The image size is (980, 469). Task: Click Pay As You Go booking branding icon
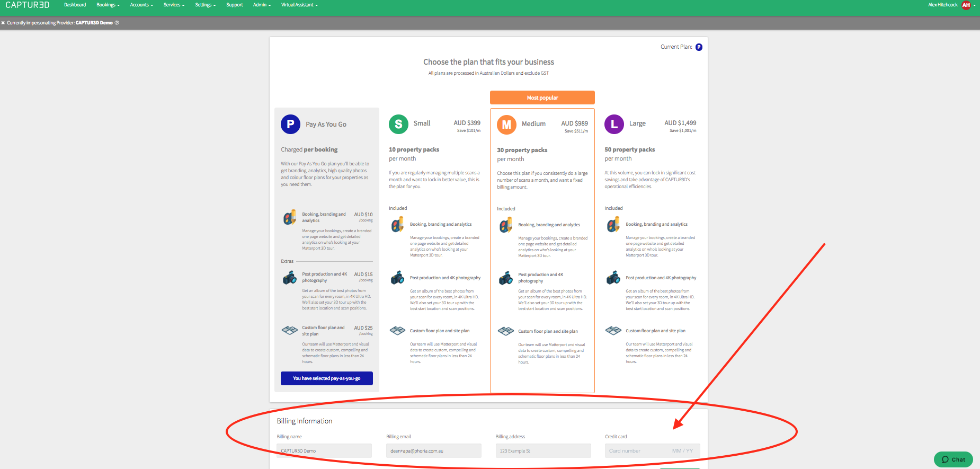pyautogui.click(x=289, y=217)
